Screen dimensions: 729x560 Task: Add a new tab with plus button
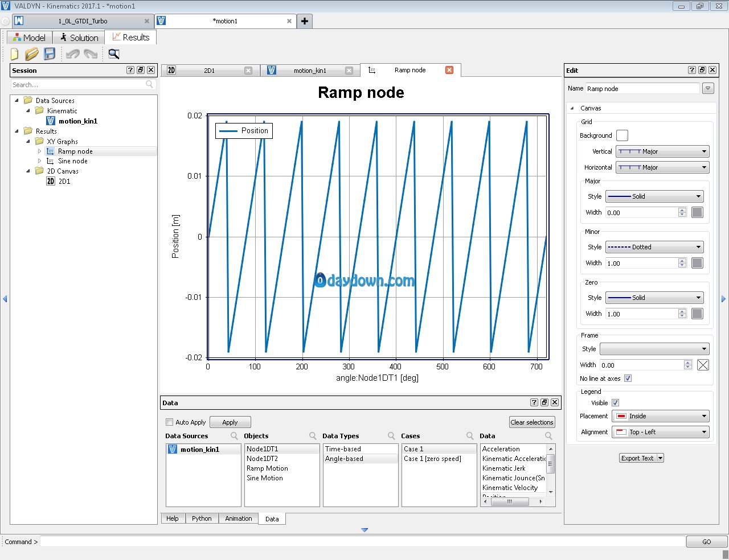305,21
